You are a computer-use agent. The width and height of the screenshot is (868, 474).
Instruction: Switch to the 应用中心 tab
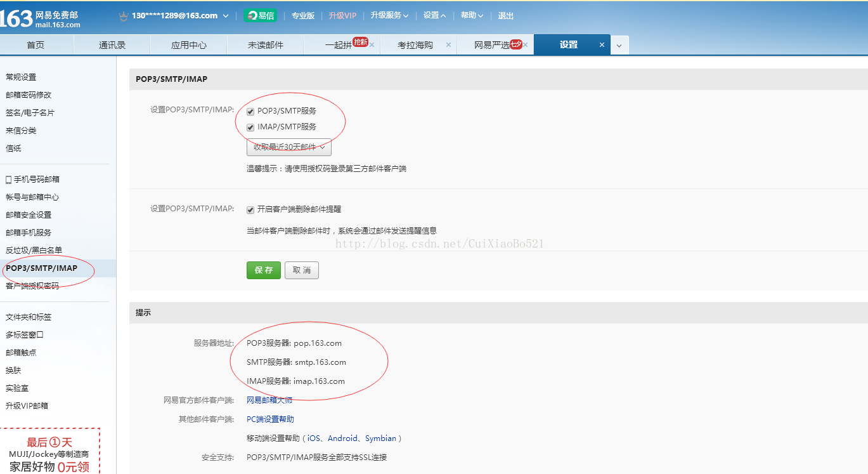click(x=189, y=45)
